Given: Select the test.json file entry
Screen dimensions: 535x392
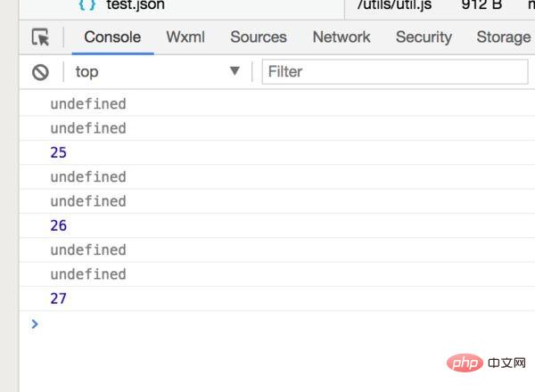Looking at the screenshot, I should (136, 4).
